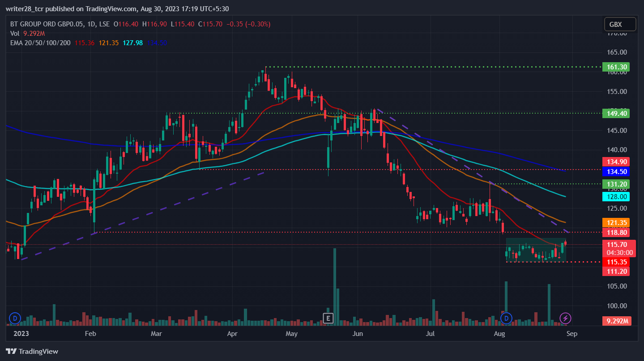Click the blue 134.50 EMA price tag
The height and width of the screenshot is (361, 644).
616,171
